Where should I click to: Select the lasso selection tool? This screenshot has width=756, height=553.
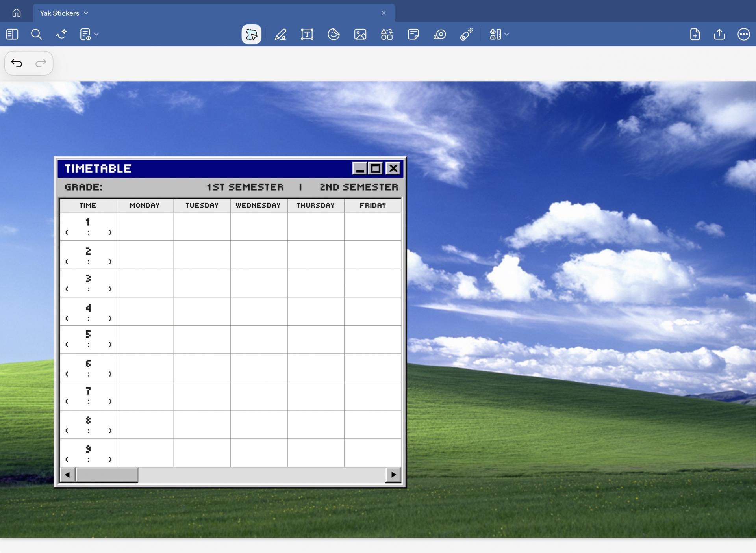[x=251, y=34]
